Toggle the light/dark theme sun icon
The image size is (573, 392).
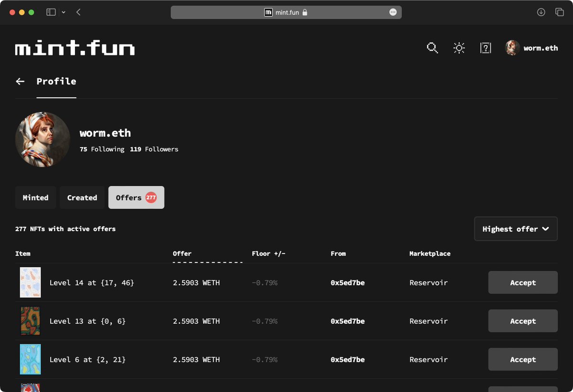pos(459,48)
